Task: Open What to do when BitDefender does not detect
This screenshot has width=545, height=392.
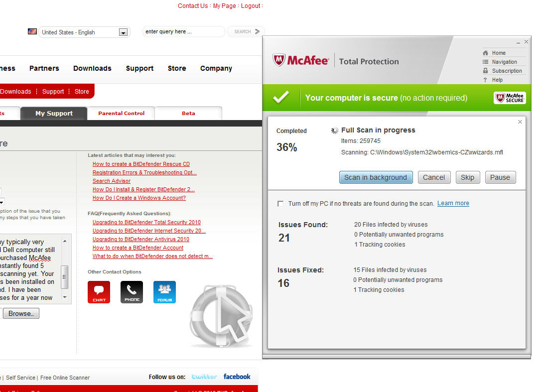Action: click(152, 256)
